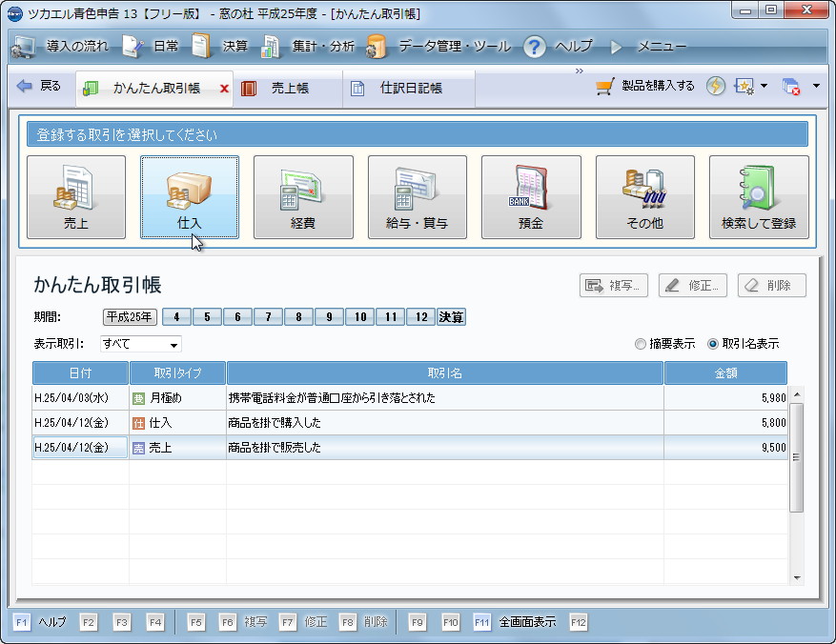Click the star-gear favorites toolbar icon
836x644 pixels.
tap(744, 86)
